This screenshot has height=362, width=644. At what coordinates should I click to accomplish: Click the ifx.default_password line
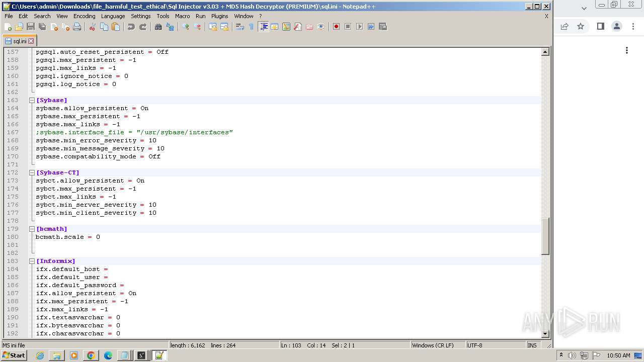[x=79, y=285]
